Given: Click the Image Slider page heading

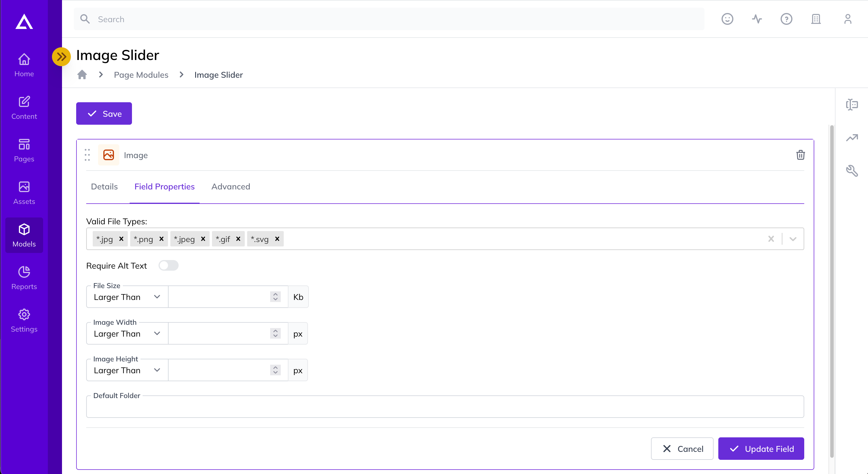Looking at the screenshot, I should (x=118, y=55).
